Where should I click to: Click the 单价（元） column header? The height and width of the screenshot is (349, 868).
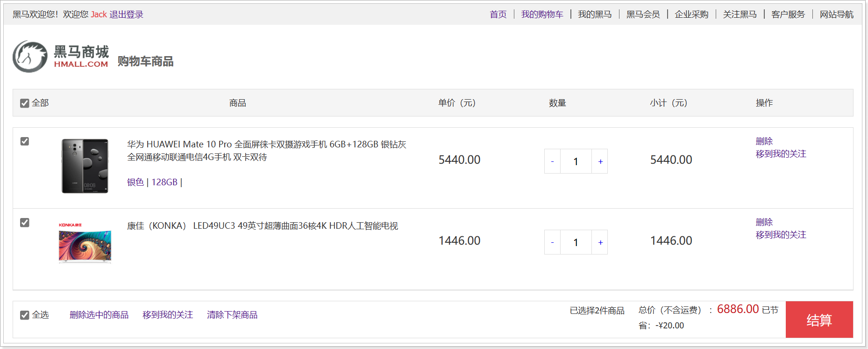457,103
